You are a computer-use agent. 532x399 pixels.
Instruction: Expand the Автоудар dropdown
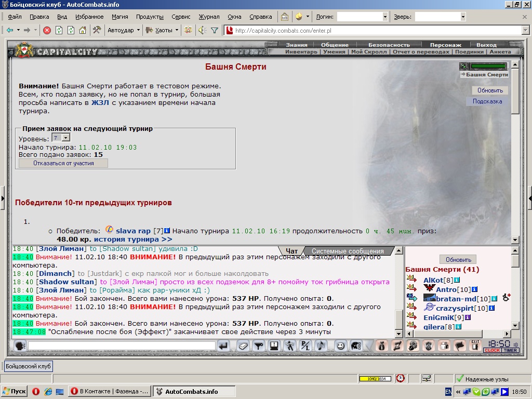tap(138, 30)
